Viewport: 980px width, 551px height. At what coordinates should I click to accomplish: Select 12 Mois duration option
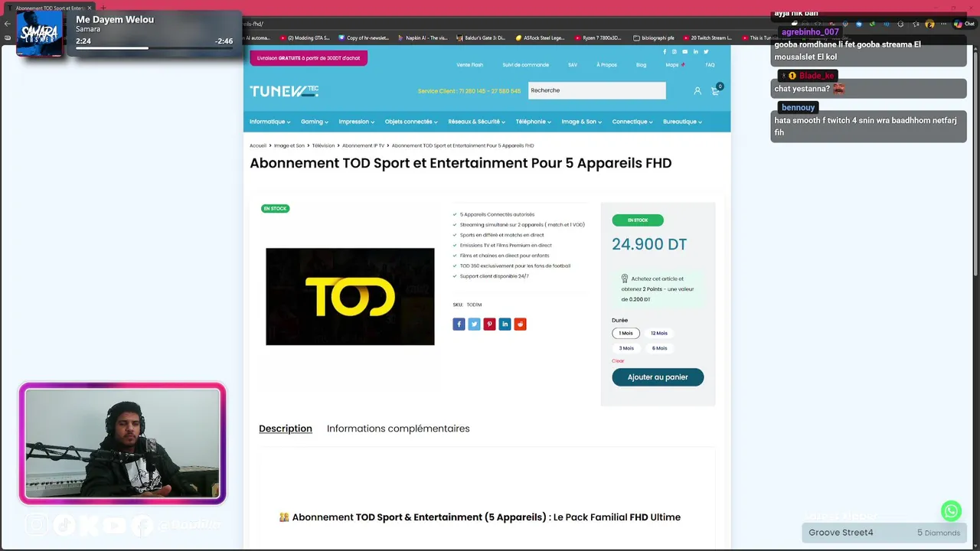(658, 334)
